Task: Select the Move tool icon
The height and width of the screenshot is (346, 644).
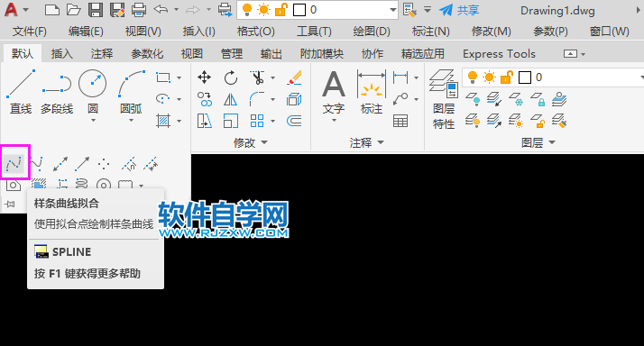Action: click(204, 77)
